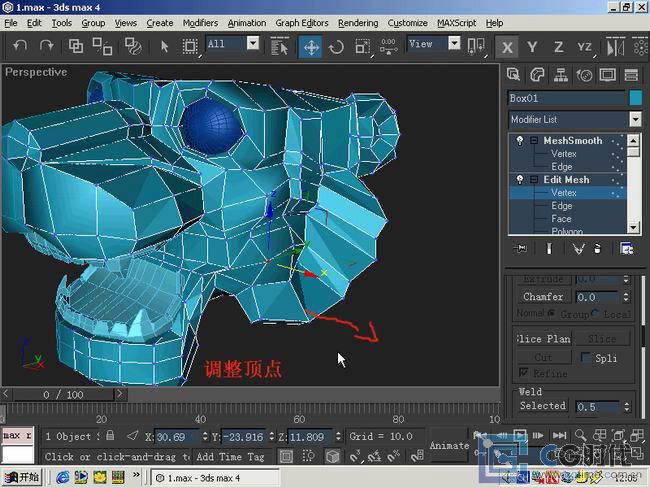The height and width of the screenshot is (488, 650).
Task: Activate the Select and Rotate tool
Action: (x=336, y=46)
